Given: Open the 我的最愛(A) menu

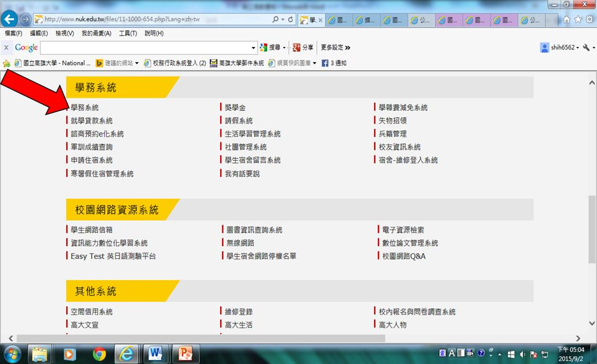Looking at the screenshot, I should [96, 33].
